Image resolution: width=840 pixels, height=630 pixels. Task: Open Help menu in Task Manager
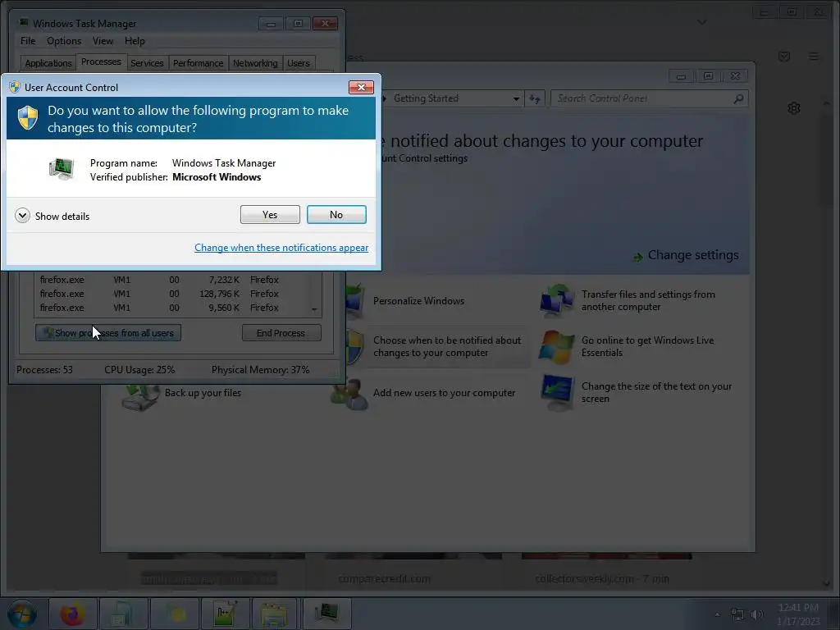coord(135,41)
